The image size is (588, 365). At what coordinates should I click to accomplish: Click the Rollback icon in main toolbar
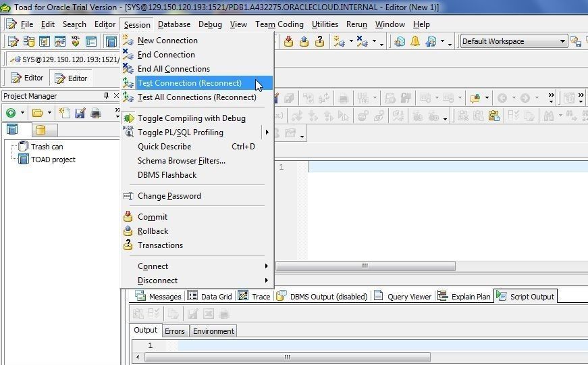coord(304,41)
